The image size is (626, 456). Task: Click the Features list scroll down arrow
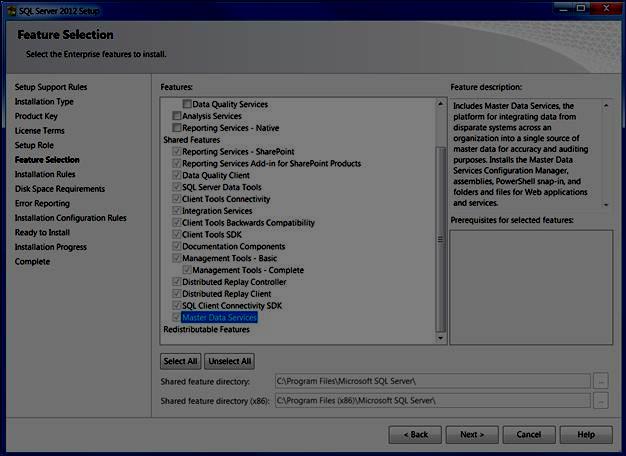[x=440, y=338]
